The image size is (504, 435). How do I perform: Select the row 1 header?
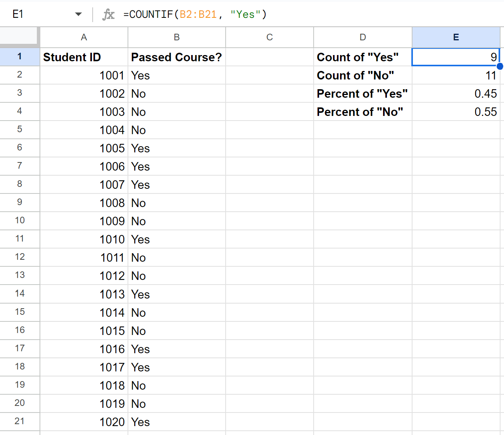click(x=20, y=57)
